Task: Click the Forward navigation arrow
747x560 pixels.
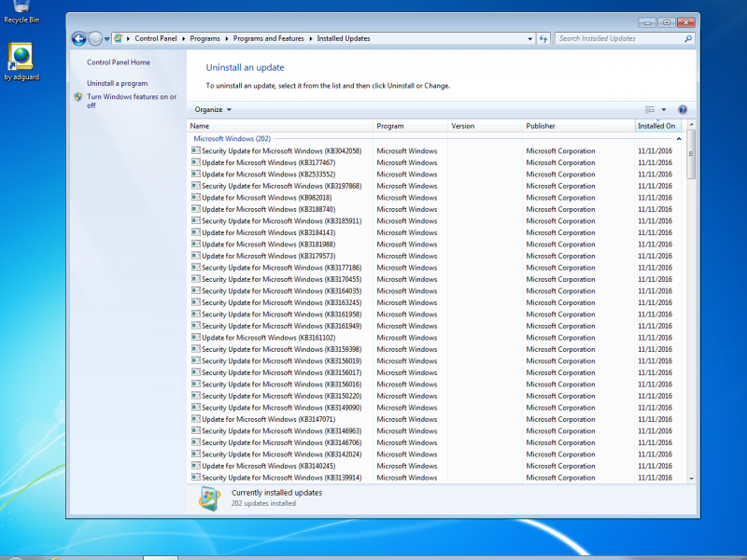Action: coord(95,38)
